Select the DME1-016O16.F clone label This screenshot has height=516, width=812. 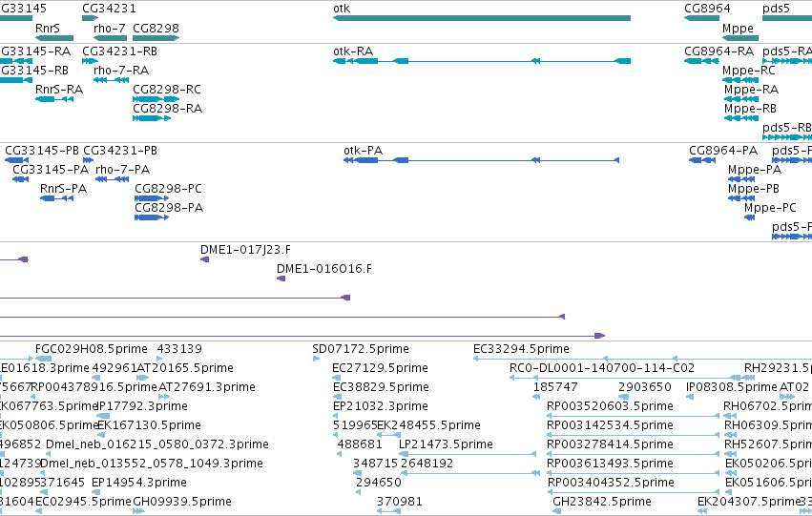(x=324, y=269)
